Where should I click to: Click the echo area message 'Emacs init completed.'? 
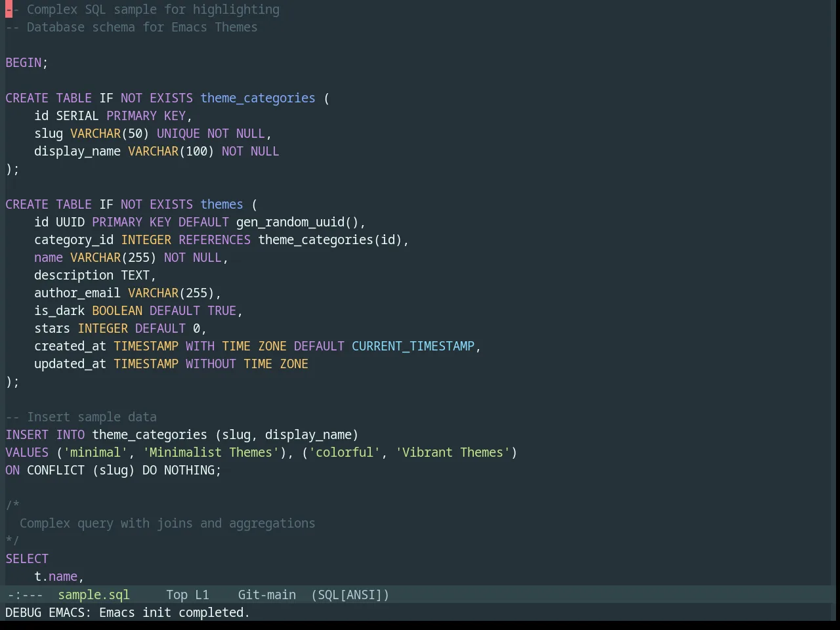[175, 612]
